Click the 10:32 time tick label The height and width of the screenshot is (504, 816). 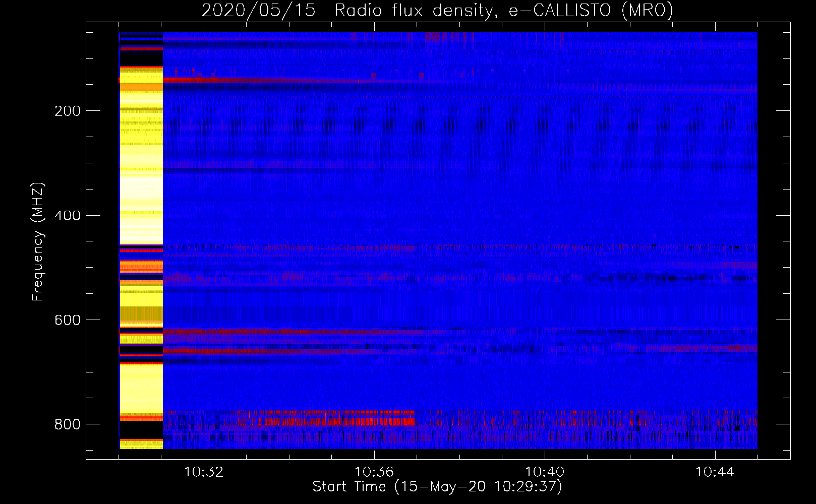pyautogui.click(x=204, y=472)
